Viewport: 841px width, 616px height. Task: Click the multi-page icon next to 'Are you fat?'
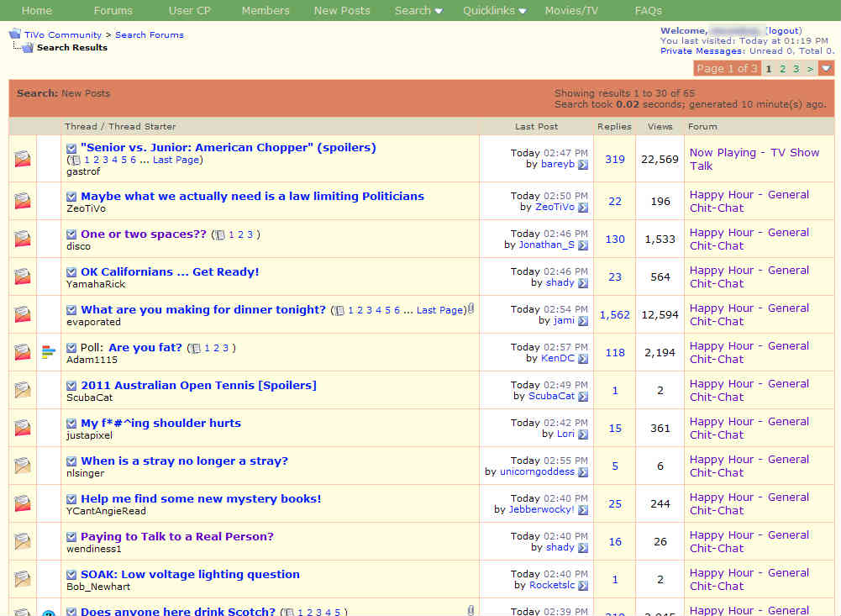pos(195,349)
